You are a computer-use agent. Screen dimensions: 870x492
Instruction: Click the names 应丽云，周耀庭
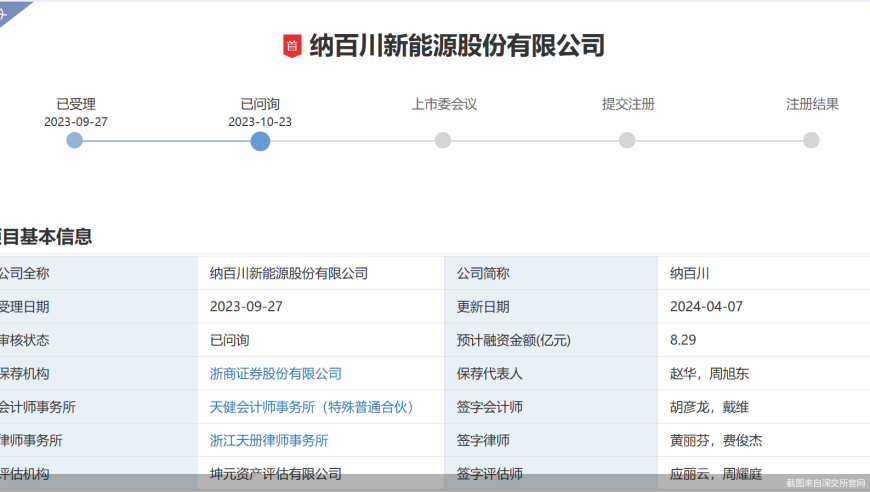[716, 474]
